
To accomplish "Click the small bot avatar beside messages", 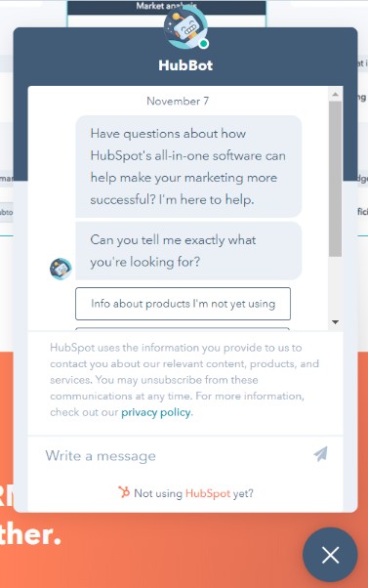I will coord(61,269).
